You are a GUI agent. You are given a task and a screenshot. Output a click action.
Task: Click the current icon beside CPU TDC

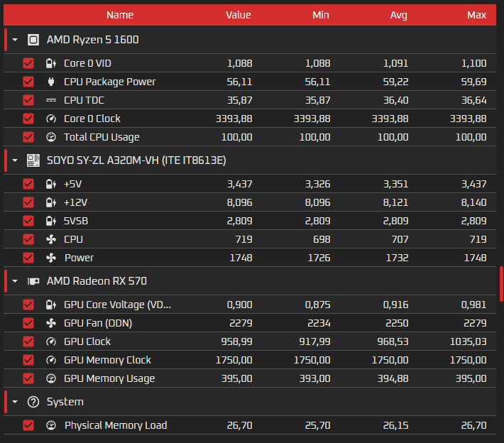coord(51,100)
